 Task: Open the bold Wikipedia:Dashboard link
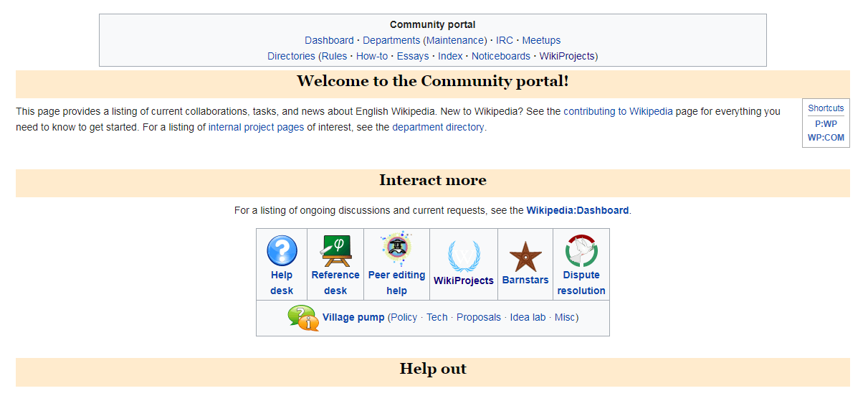pyautogui.click(x=578, y=210)
